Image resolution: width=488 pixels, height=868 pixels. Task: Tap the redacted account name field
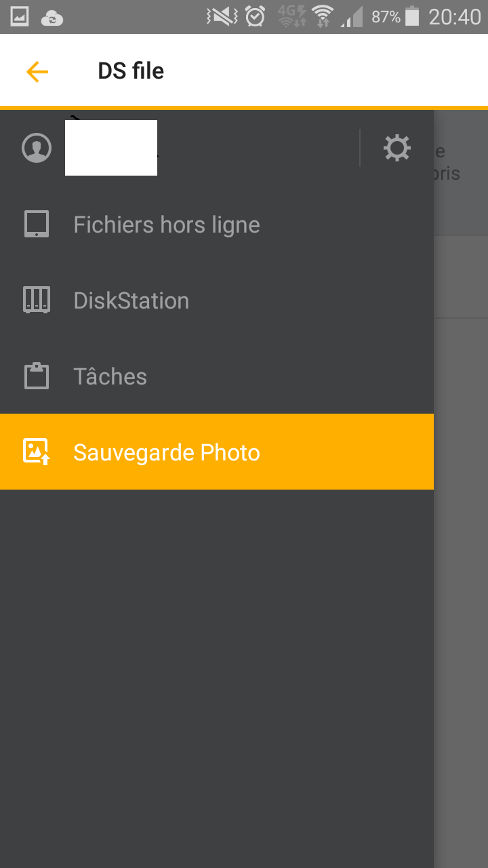[111, 148]
